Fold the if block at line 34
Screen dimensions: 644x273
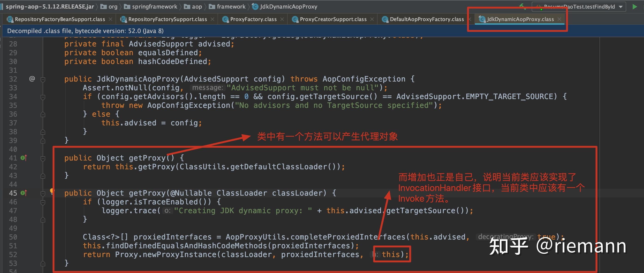click(43, 97)
